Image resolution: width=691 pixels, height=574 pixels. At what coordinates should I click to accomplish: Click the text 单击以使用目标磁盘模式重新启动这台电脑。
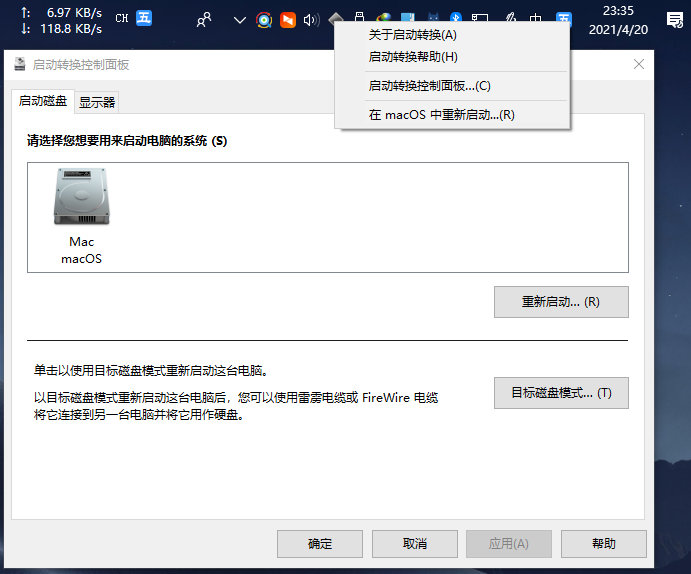coord(151,370)
